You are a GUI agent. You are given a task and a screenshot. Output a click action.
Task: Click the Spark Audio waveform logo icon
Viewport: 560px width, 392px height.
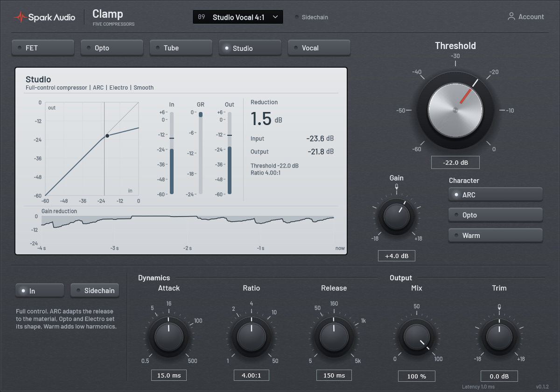click(20, 17)
